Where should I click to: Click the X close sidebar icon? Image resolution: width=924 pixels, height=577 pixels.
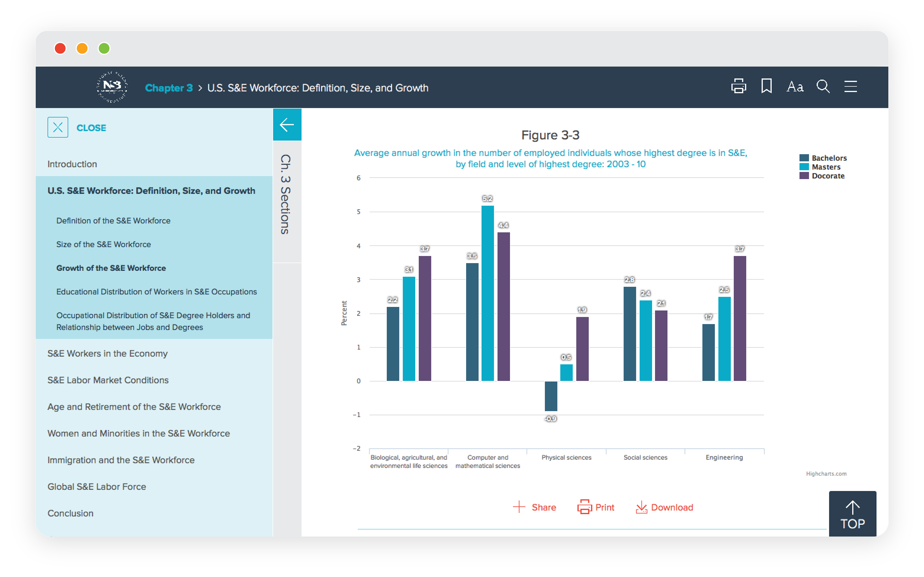[58, 127]
